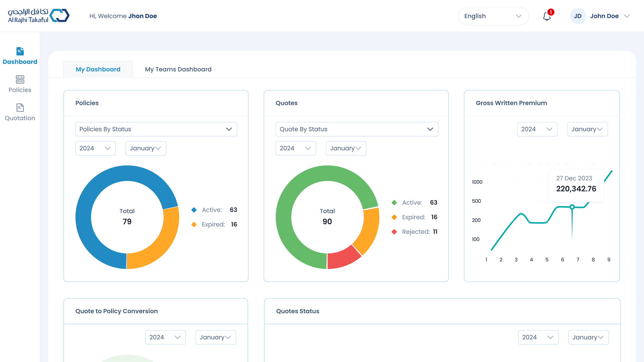Viewport: 644px width, 362px height.
Task: Open Gross Written Premium year 2024 dropdown
Action: 537,129
